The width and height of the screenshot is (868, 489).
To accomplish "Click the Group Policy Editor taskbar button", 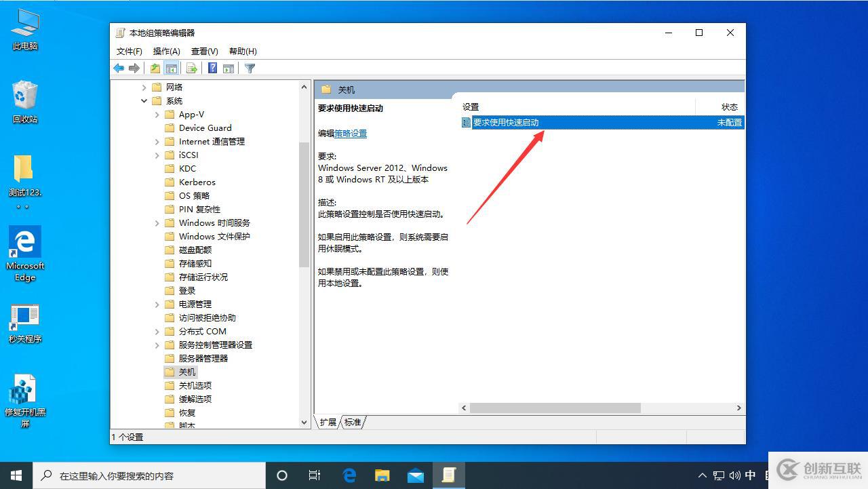I will 449,475.
